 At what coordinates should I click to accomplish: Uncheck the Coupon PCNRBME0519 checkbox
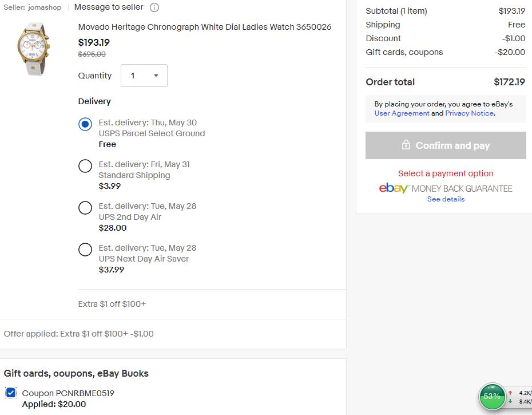11,393
